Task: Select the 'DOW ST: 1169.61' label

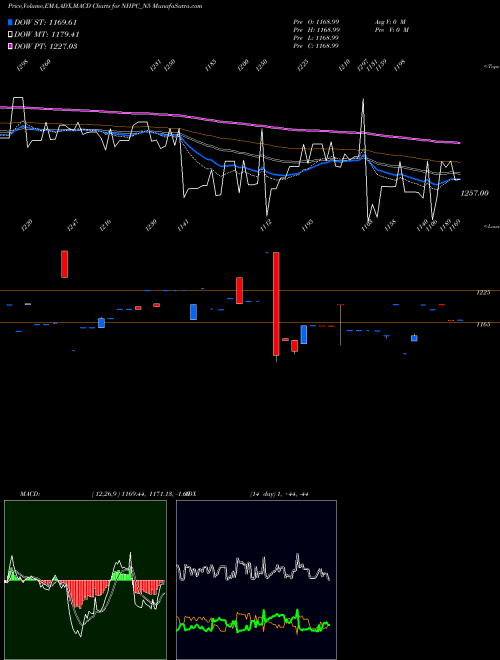Action: (x=45, y=22)
